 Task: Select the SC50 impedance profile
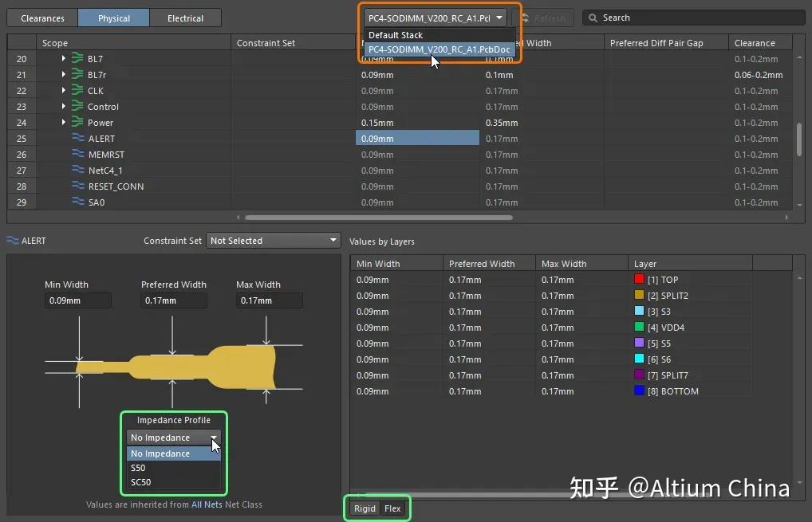(x=173, y=482)
